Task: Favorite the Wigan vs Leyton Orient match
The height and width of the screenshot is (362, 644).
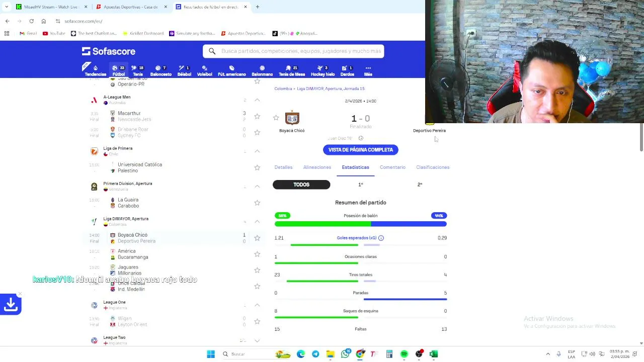Action: tap(257, 321)
